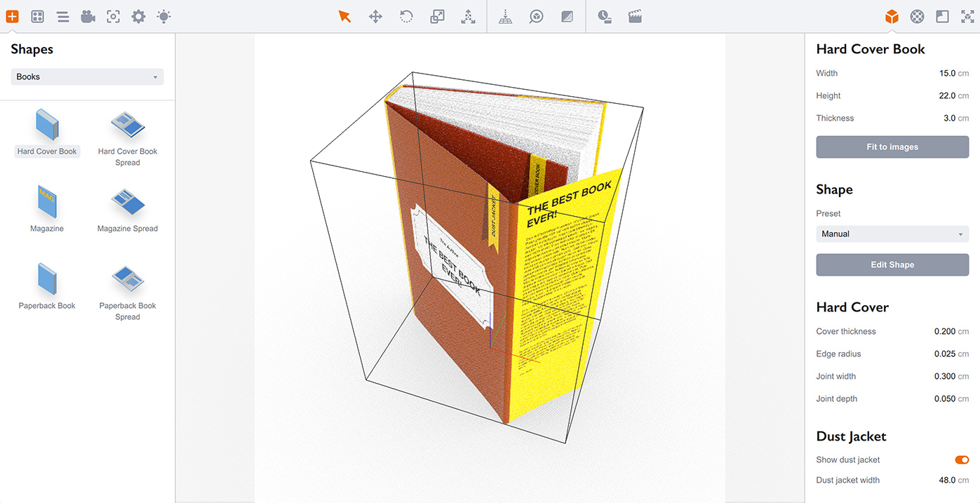Open the shape grid panel icon
This screenshot has width=980, height=503.
pyautogui.click(x=38, y=16)
